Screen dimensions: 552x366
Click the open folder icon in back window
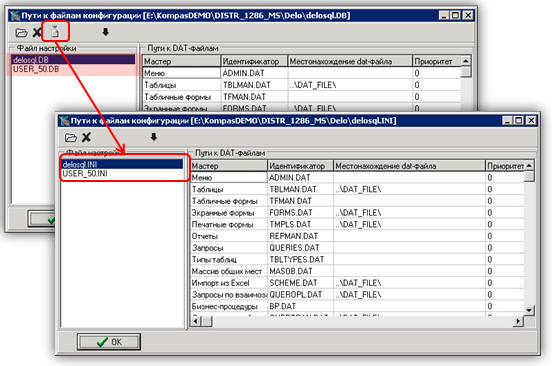pos(21,33)
